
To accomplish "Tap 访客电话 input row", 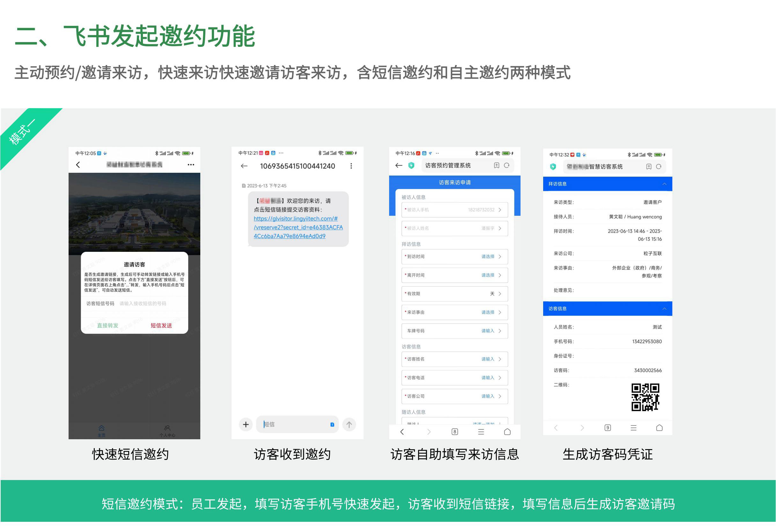I will pyautogui.click(x=455, y=378).
